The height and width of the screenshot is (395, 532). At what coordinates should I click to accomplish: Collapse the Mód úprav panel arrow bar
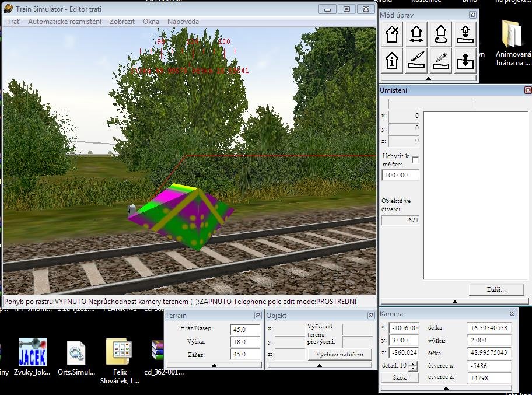coord(429,78)
